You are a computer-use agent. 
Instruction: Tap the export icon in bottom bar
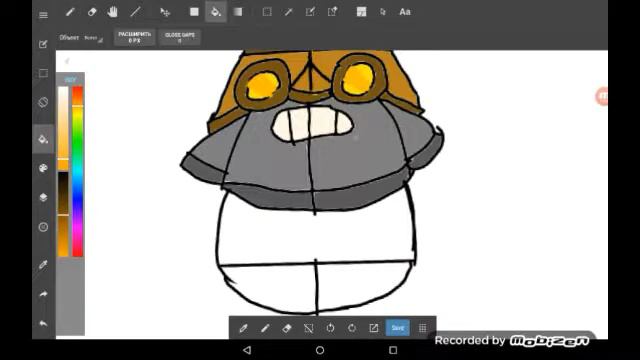tap(374, 328)
